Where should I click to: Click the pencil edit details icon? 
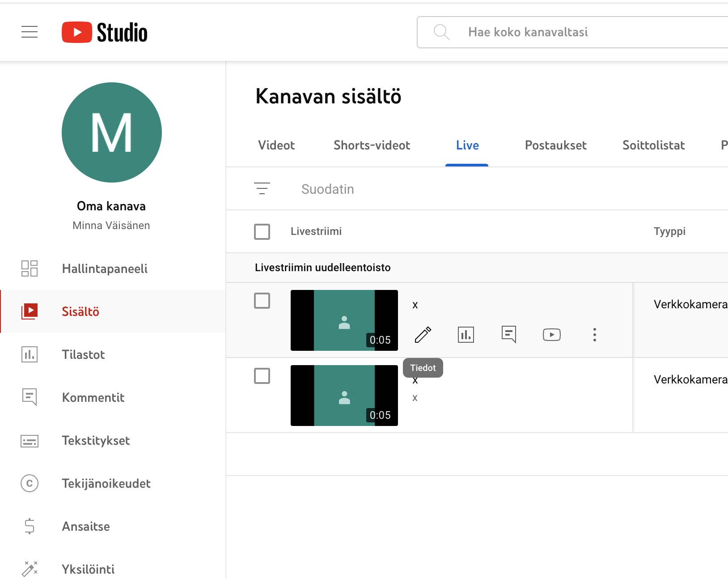423,335
